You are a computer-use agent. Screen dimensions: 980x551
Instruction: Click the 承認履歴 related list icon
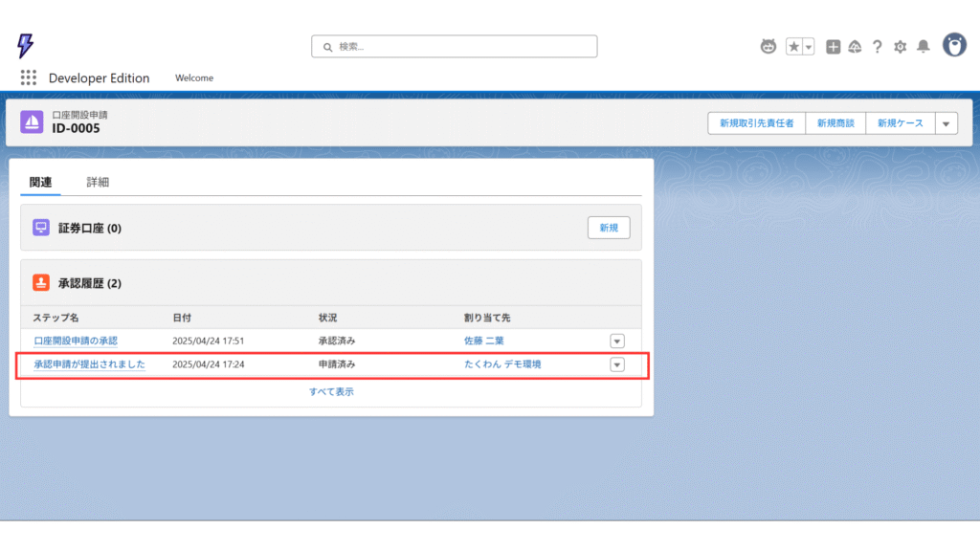click(41, 282)
